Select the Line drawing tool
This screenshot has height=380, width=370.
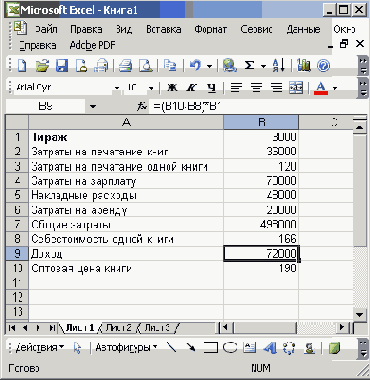pos(172,348)
